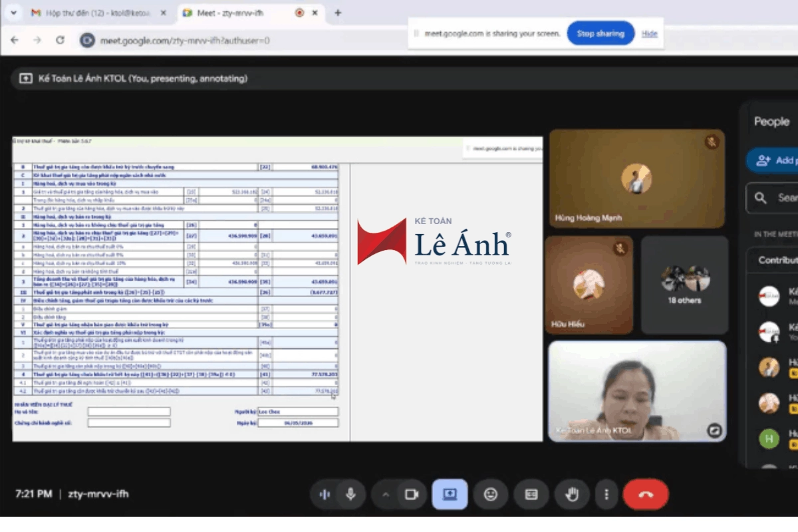This screenshot has height=532, width=798.
Task: Click the self-view picture-in-picture icon
Action: tap(715, 430)
